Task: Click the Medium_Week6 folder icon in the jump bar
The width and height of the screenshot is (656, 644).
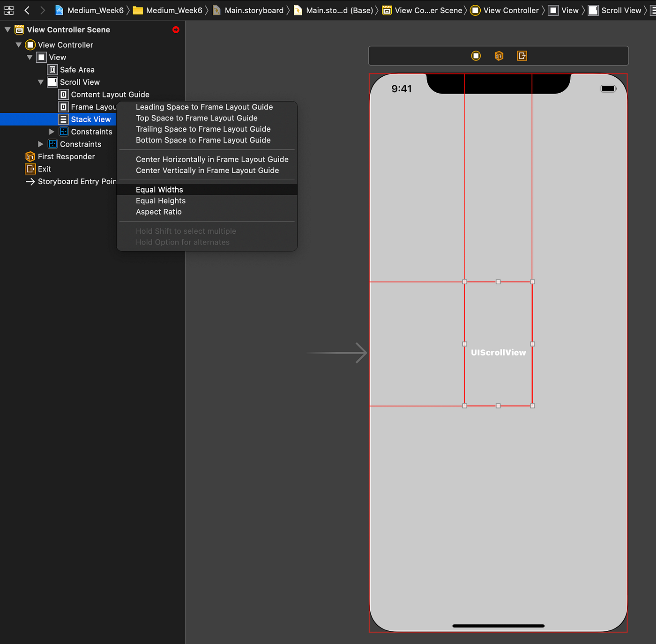Action: (x=138, y=10)
